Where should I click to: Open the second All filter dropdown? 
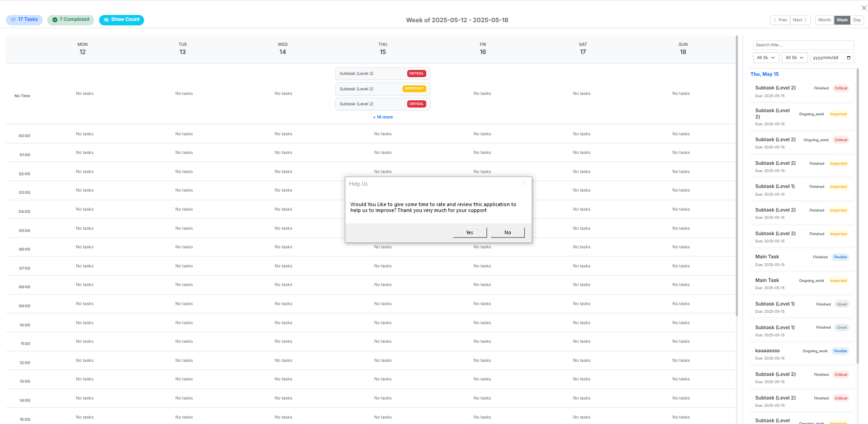pyautogui.click(x=794, y=58)
